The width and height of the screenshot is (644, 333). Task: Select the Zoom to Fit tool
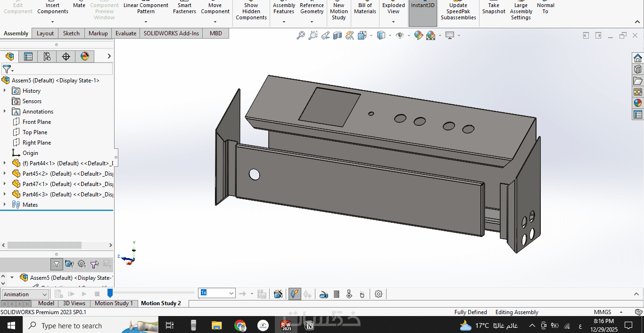301,35
